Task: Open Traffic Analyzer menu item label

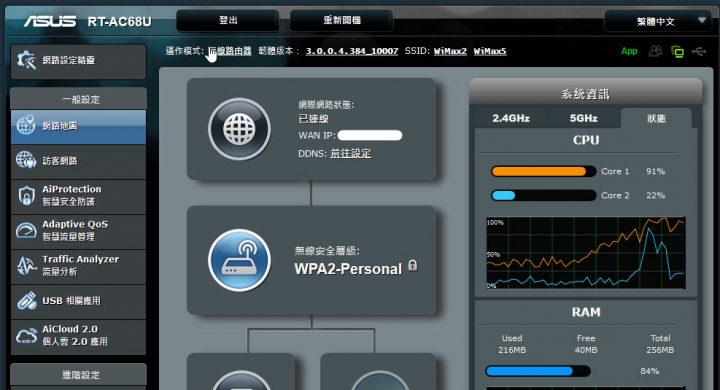Action: point(80,265)
